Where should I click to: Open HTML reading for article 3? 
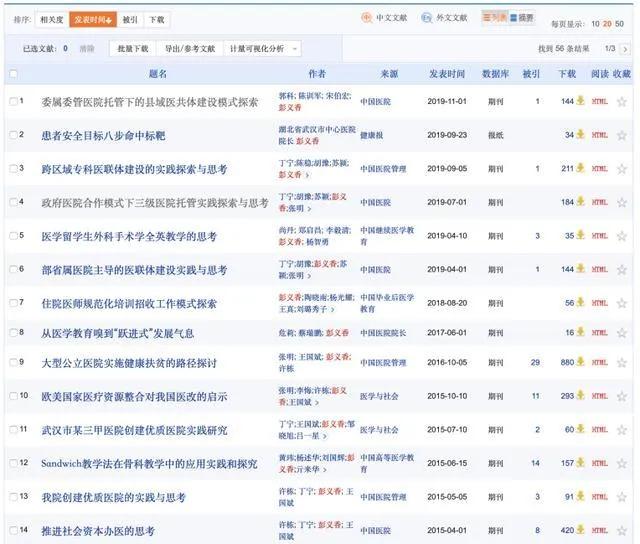pyautogui.click(x=599, y=169)
